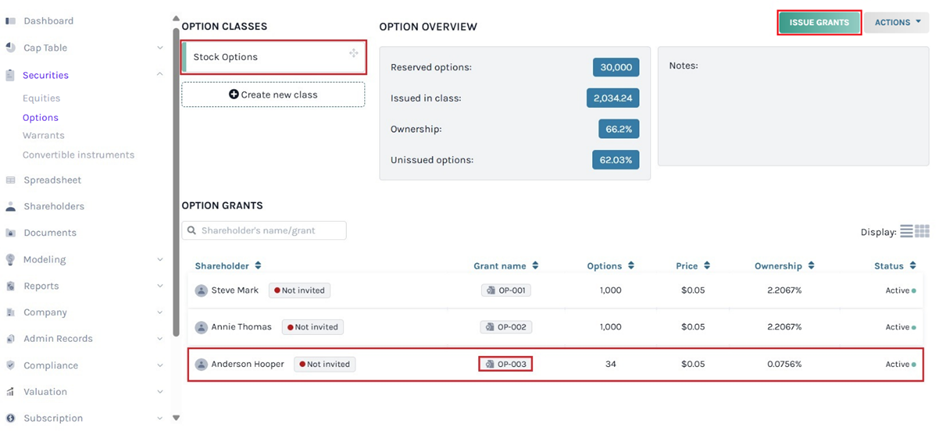Click the Reports sidebar icon

(10, 286)
